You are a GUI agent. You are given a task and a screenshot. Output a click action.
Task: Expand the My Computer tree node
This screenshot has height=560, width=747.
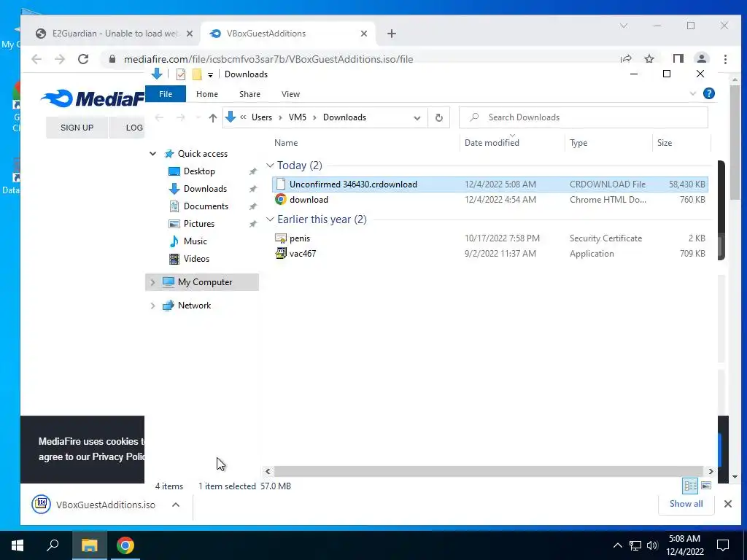[x=152, y=282]
